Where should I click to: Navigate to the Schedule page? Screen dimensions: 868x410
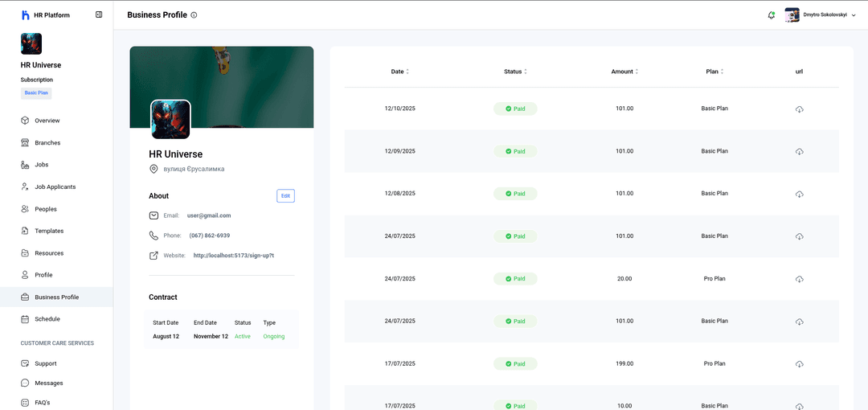pos(47,319)
